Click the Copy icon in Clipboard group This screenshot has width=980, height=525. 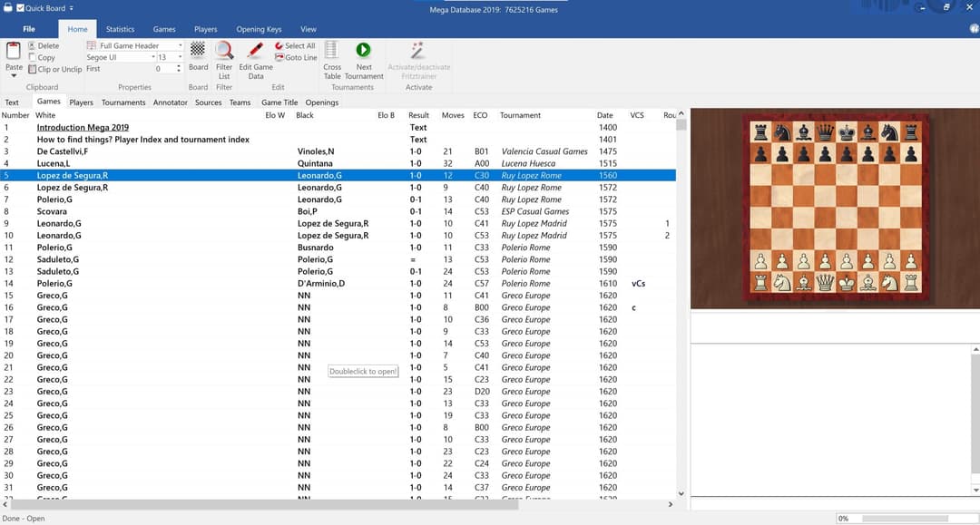(x=32, y=57)
